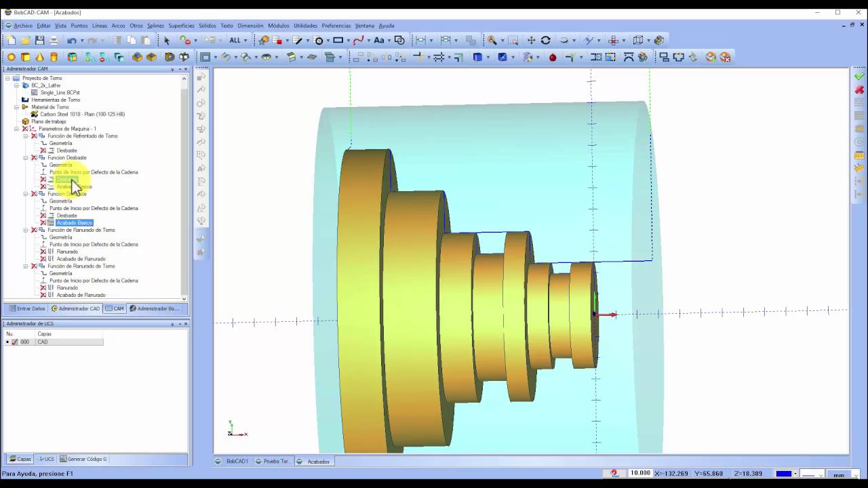Click the New file icon

[12, 41]
